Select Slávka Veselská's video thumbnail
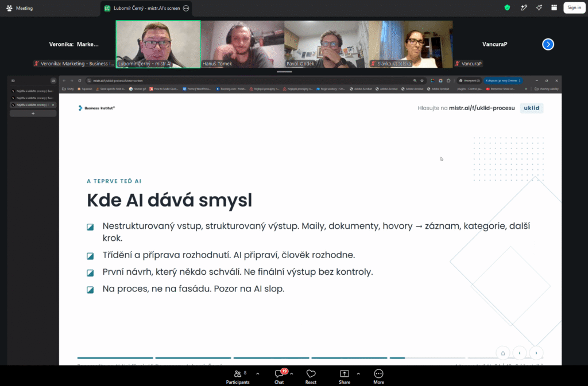The width and height of the screenshot is (588, 386). pyautogui.click(x=410, y=44)
